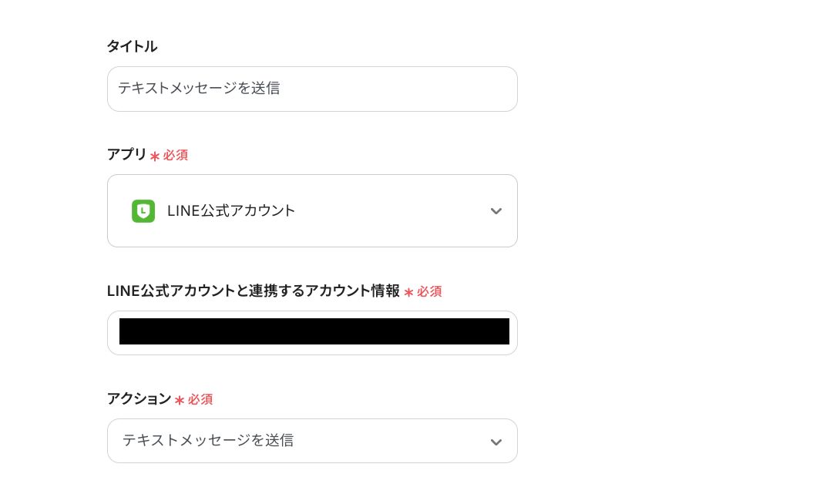Click the アプリ section label
Viewport: 840px width, 504px height.
pyautogui.click(x=126, y=154)
